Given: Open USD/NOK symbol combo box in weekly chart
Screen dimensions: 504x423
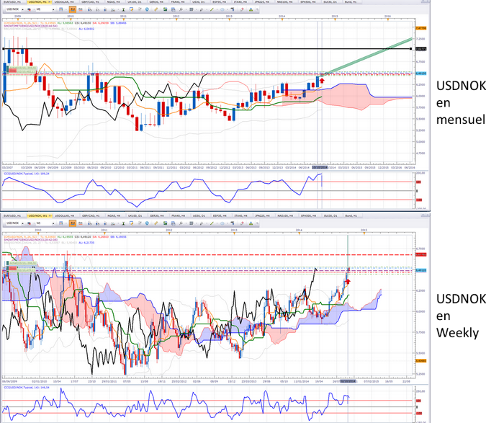Looking at the screenshot, I should 15,223.
